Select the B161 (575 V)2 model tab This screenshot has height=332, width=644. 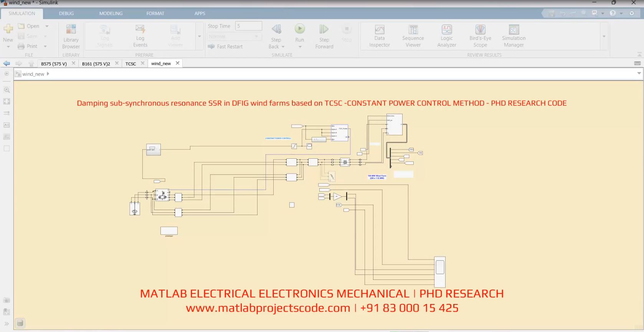pyautogui.click(x=96, y=64)
